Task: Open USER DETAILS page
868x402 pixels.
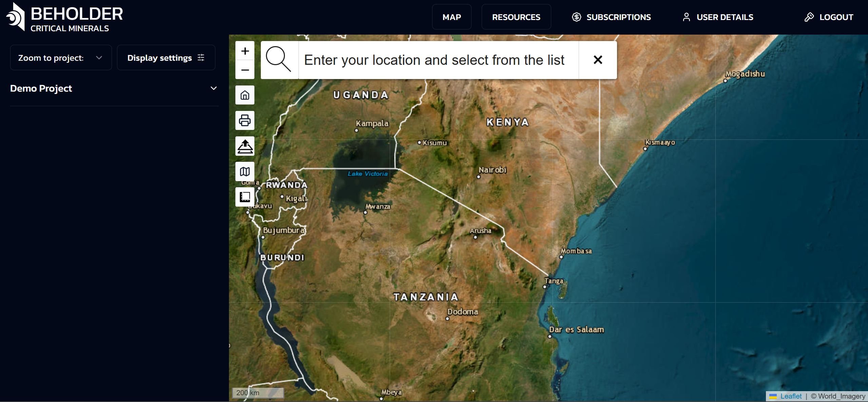Action: click(718, 17)
